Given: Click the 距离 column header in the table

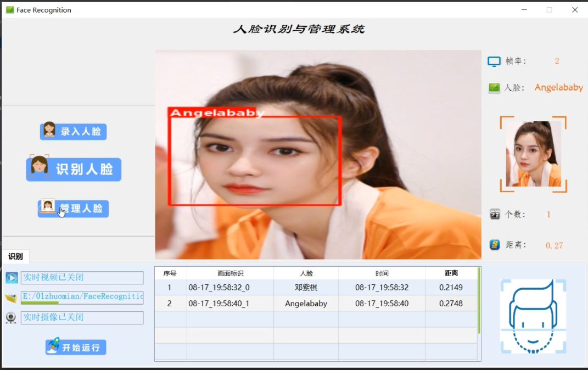Looking at the screenshot, I should point(451,273).
